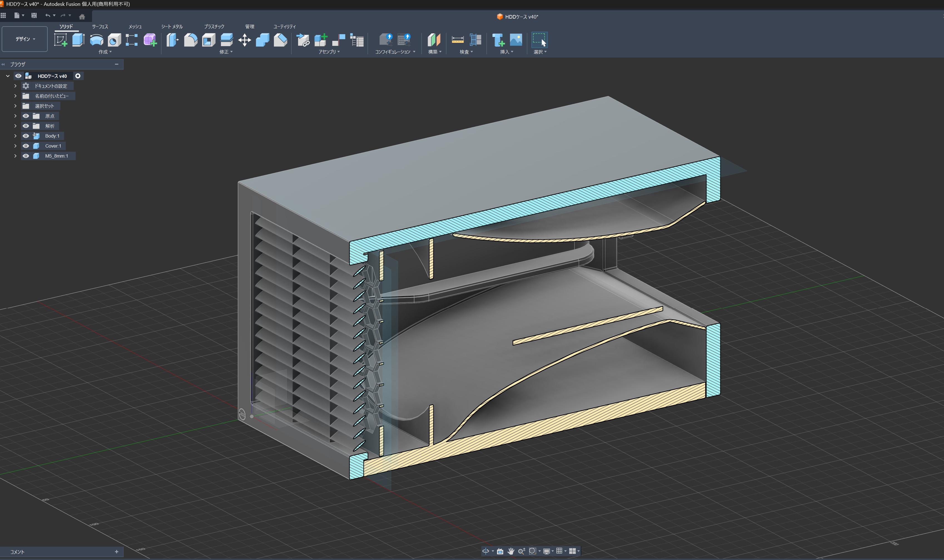Image resolution: width=944 pixels, height=560 pixels.
Task: Hide the M5_8mm:1 component
Action: point(26,156)
